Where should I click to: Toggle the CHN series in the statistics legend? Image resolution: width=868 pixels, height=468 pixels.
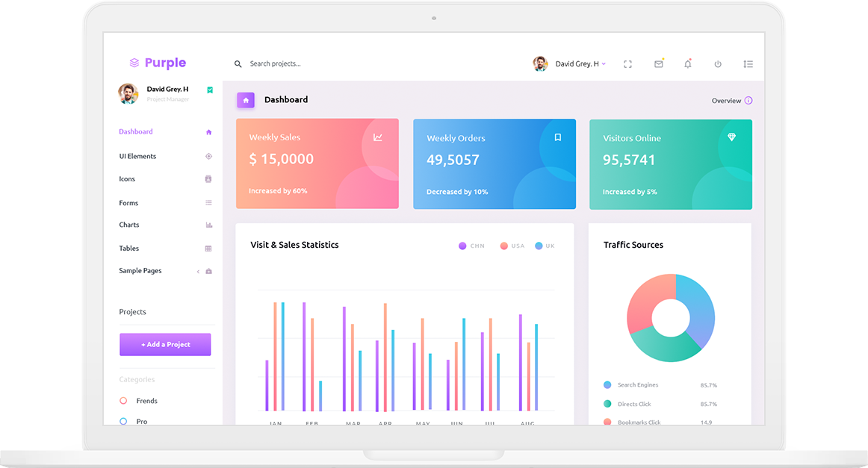471,246
